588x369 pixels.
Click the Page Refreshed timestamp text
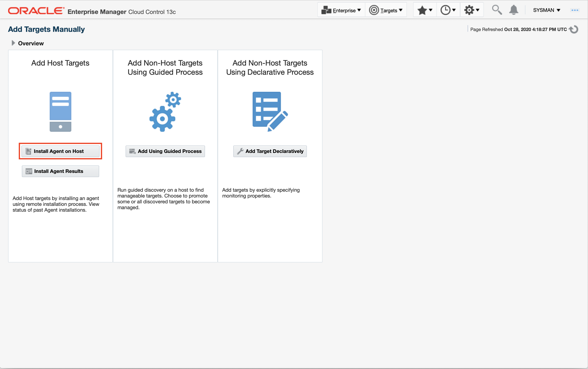[518, 30]
